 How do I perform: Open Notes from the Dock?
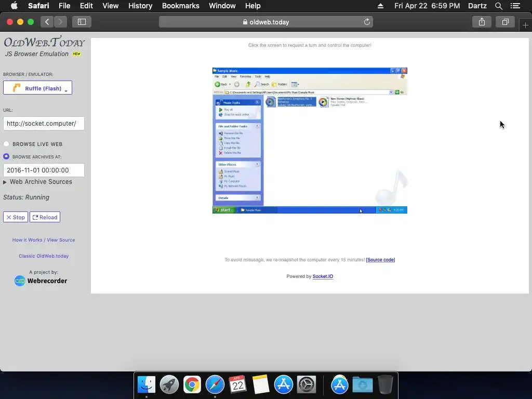pyautogui.click(x=261, y=385)
